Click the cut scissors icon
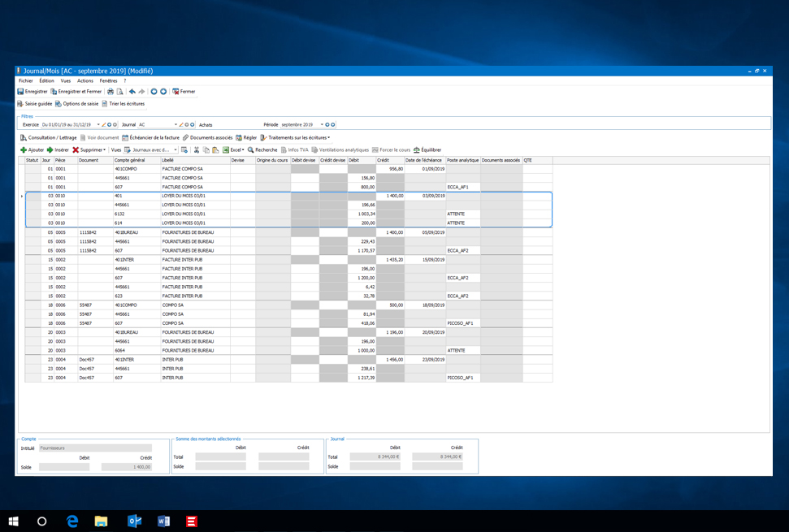The height and width of the screenshot is (532, 789). click(x=196, y=150)
